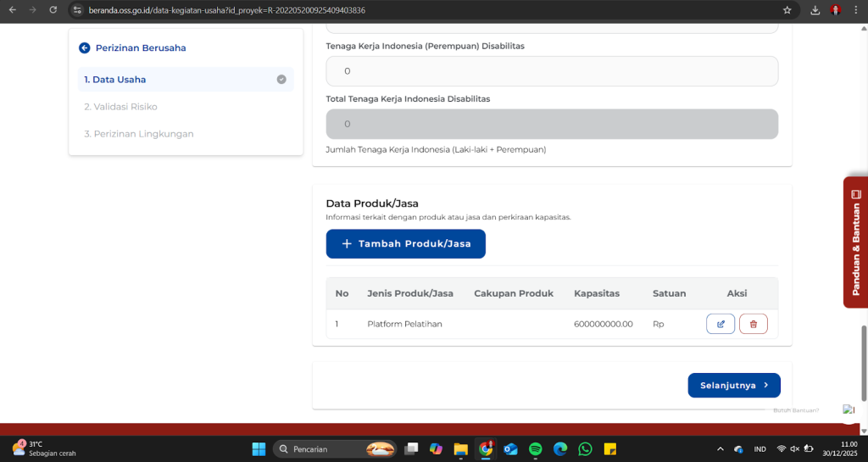Open the Chrome three-dot menu
Screen dimensions: 868x462
pyautogui.click(x=856, y=10)
